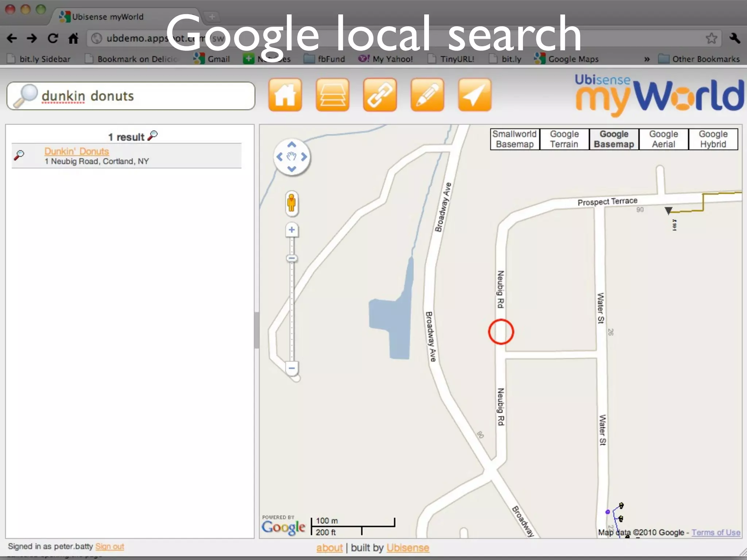
Task: Select the Google Basemap view
Action: (614, 139)
